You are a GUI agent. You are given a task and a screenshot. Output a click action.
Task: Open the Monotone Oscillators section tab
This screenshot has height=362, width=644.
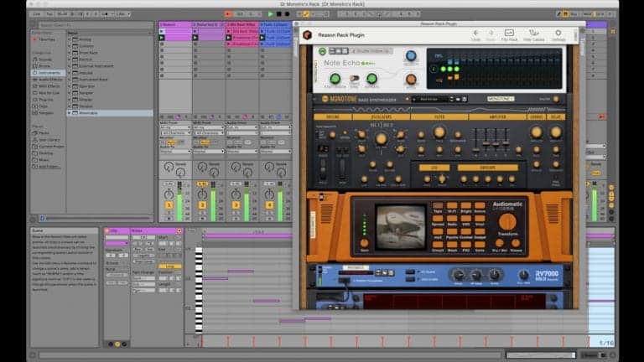pyautogui.click(x=381, y=117)
